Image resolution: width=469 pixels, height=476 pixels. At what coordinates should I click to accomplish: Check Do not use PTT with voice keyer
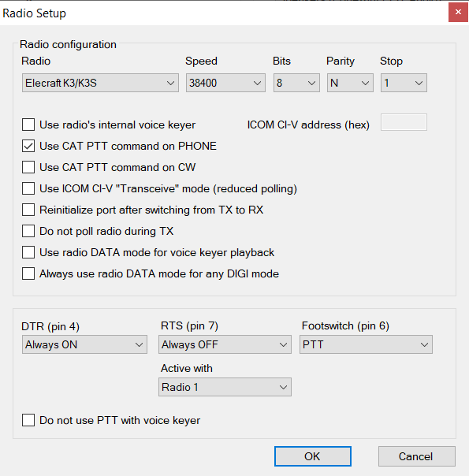(28, 420)
